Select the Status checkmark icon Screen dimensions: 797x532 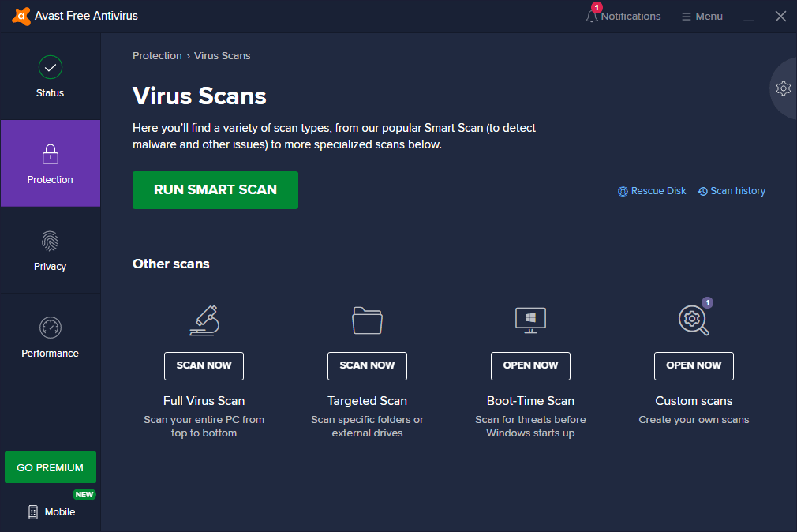[50, 67]
